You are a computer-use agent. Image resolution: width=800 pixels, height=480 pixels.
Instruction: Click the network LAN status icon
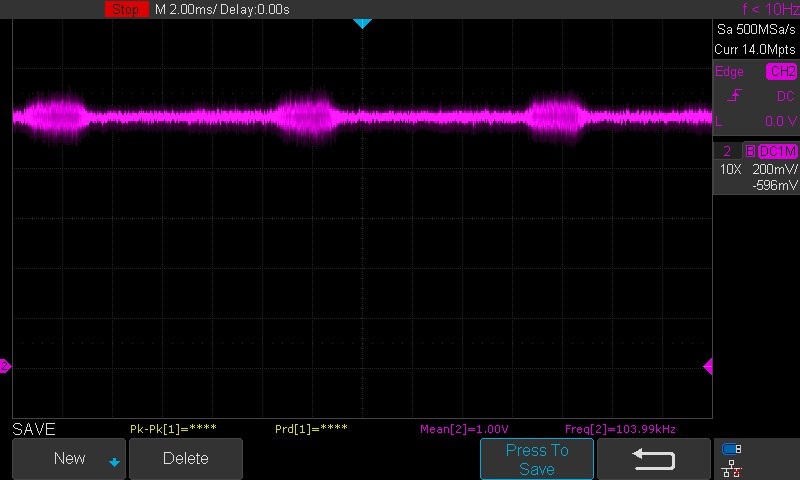pos(732,468)
